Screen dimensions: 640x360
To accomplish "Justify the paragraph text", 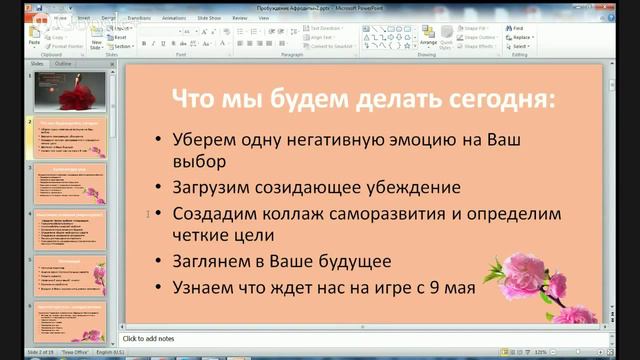I will click(x=269, y=43).
